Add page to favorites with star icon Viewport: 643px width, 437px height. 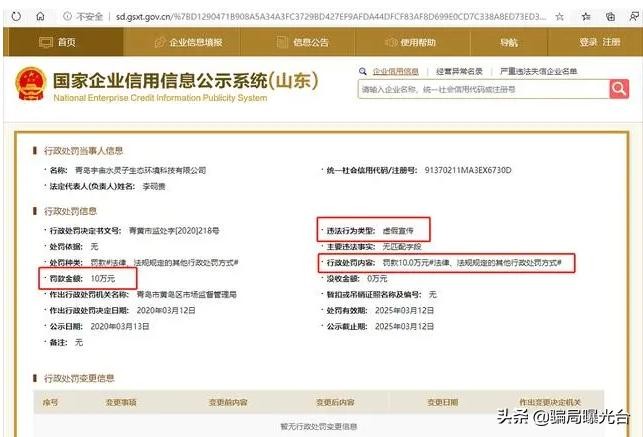tap(558, 17)
